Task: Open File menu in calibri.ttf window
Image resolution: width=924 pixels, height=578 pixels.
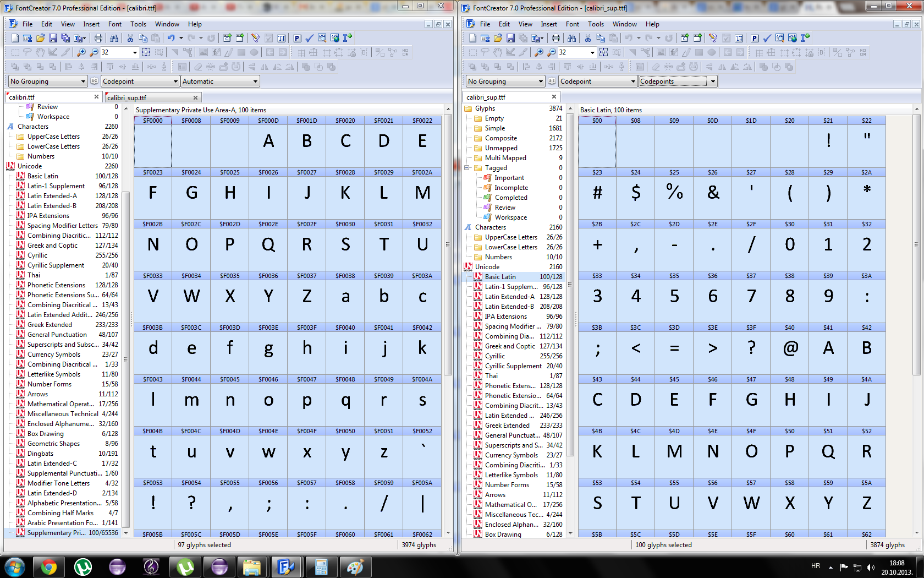Action: [28, 24]
